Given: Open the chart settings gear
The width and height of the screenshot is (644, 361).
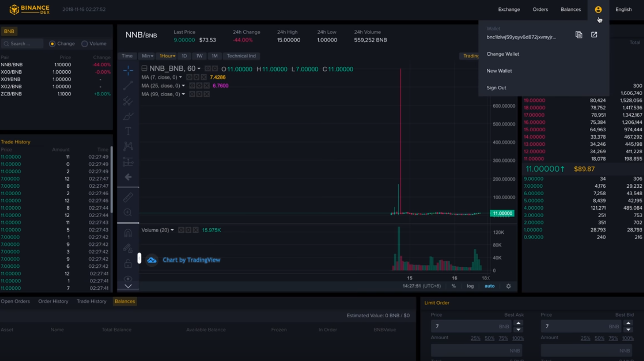Looking at the screenshot, I should pos(508,286).
